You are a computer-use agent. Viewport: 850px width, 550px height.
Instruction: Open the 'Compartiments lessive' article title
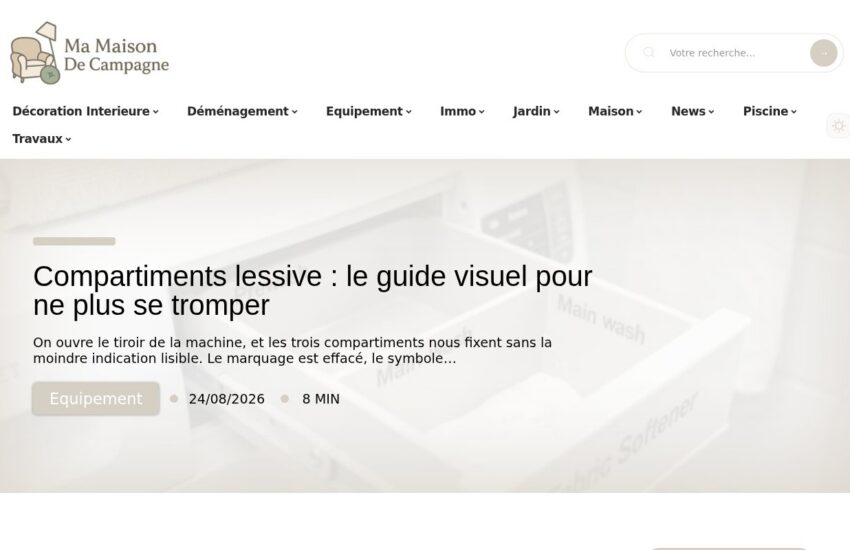point(313,290)
